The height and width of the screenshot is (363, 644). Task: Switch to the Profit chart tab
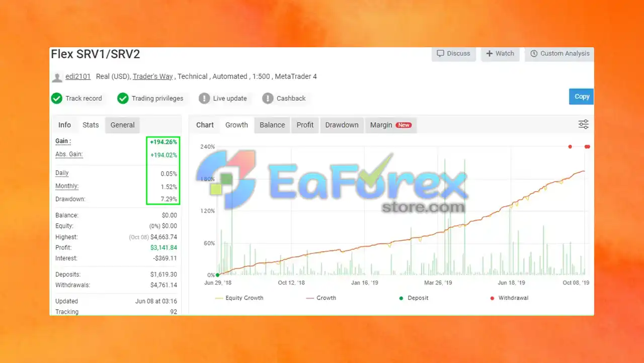tap(305, 125)
